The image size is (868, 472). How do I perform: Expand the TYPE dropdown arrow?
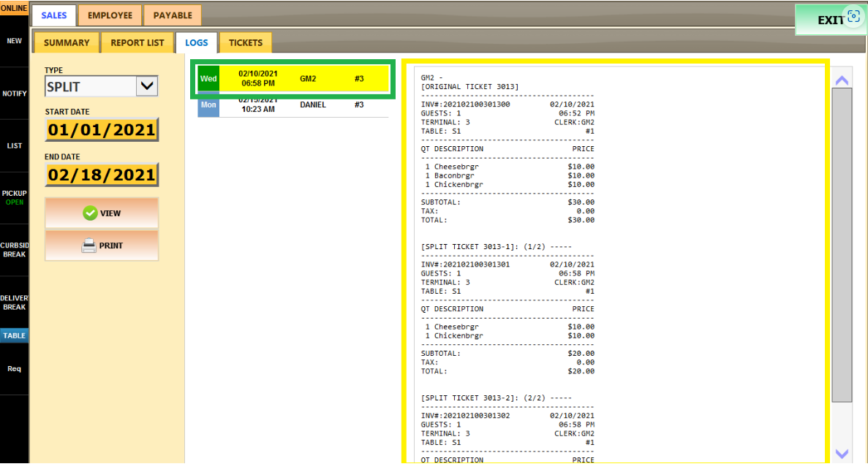[x=147, y=86]
